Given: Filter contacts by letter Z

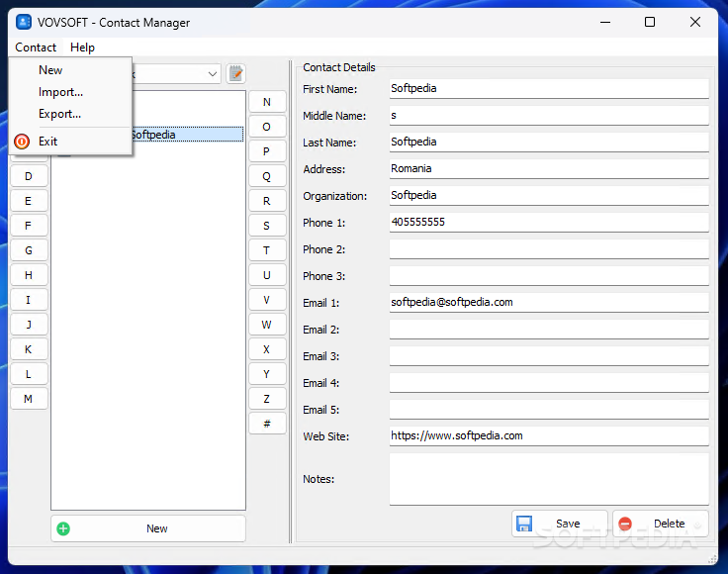Looking at the screenshot, I should pos(267,399).
